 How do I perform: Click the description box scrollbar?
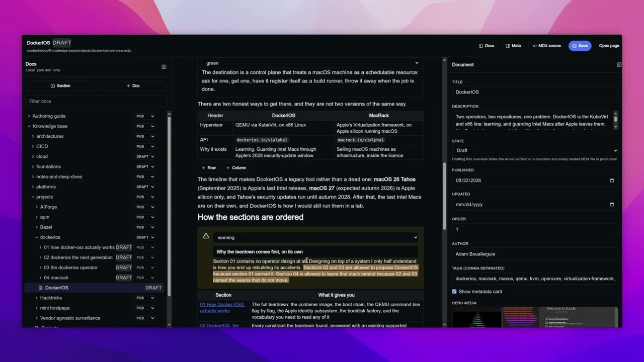click(615, 120)
